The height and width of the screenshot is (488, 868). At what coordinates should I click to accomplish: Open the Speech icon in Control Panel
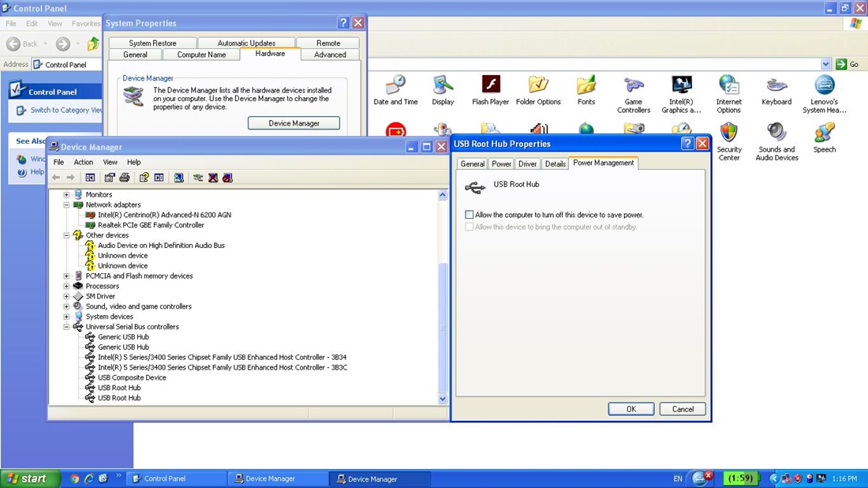[x=825, y=138]
